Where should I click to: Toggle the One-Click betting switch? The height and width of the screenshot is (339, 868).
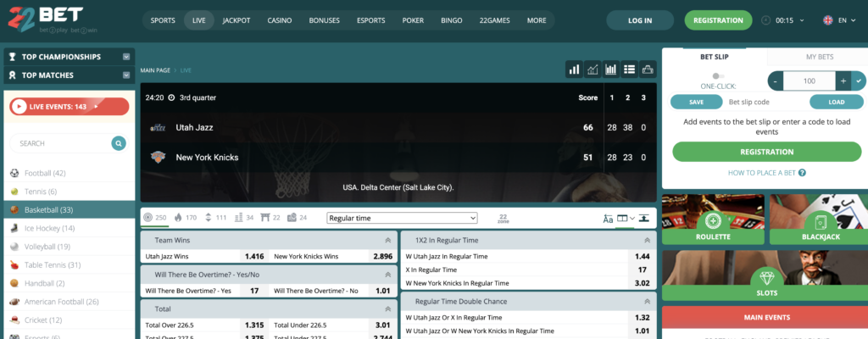(718, 76)
